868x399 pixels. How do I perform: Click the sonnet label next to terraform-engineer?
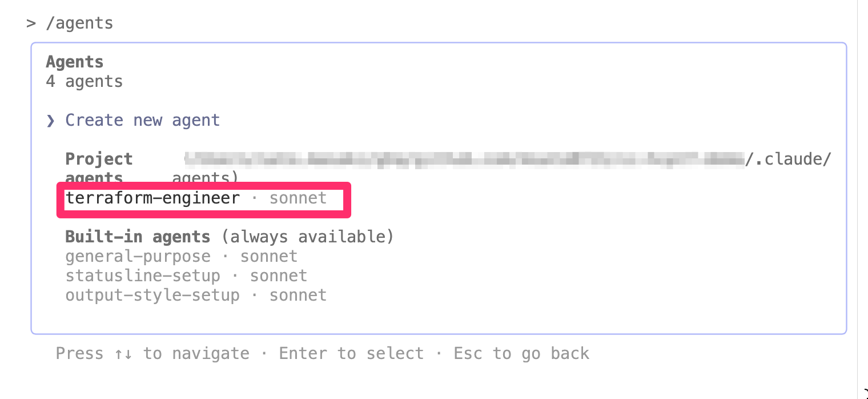point(298,198)
